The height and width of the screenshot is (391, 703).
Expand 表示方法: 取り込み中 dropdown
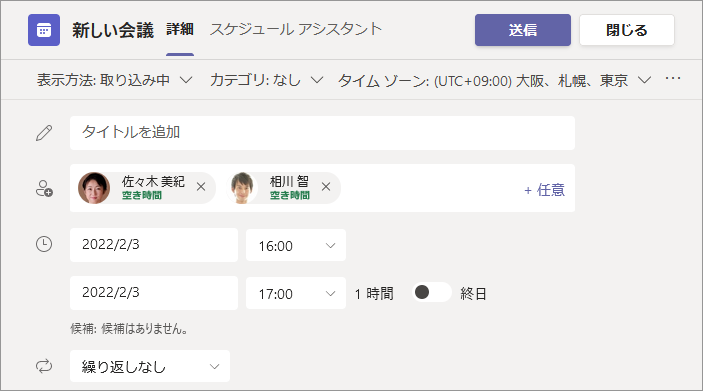[115, 80]
